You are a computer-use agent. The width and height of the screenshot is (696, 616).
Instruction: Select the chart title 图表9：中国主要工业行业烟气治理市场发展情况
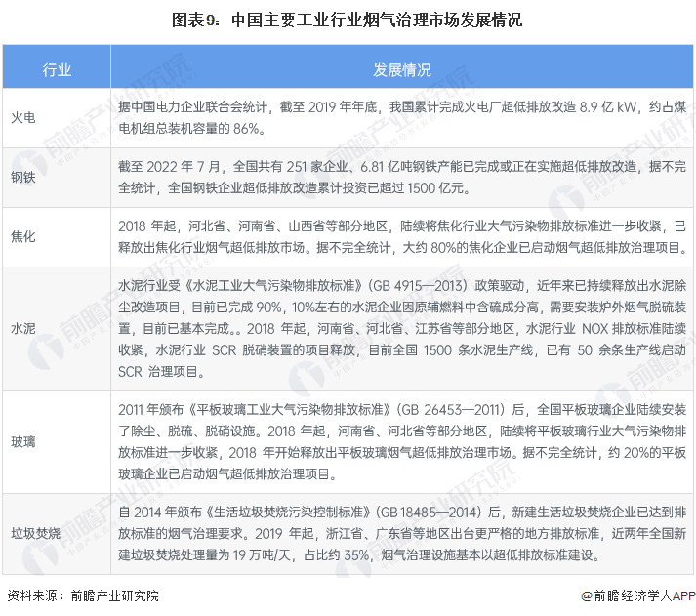pos(347,20)
